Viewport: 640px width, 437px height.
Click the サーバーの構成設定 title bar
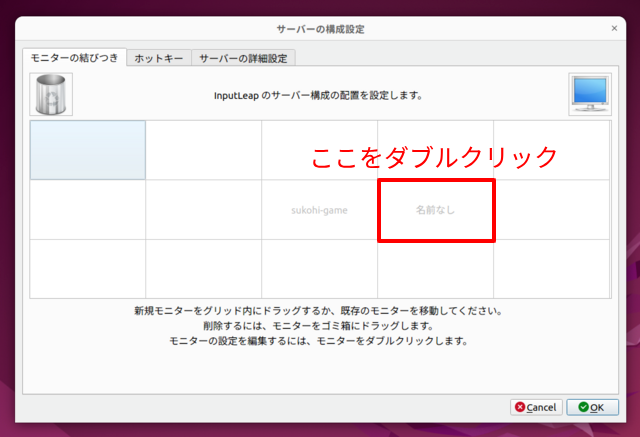320,29
